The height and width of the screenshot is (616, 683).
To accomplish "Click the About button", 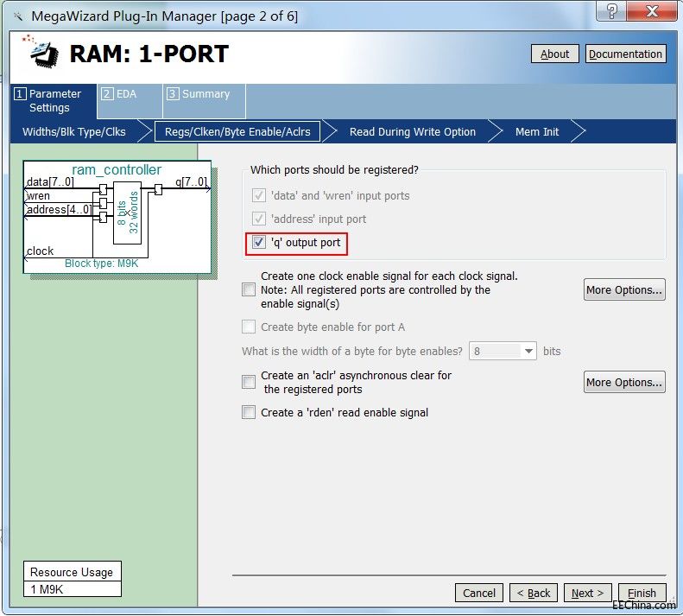I will tap(555, 54).
